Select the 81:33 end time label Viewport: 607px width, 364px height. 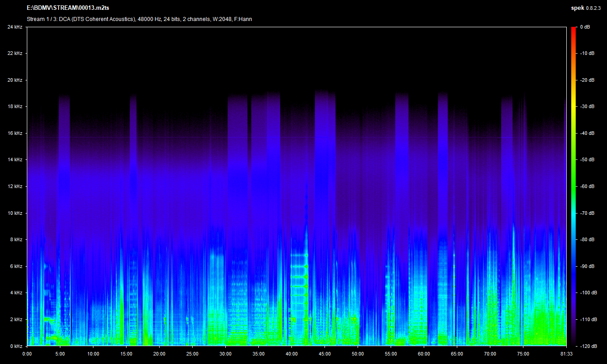566,354
